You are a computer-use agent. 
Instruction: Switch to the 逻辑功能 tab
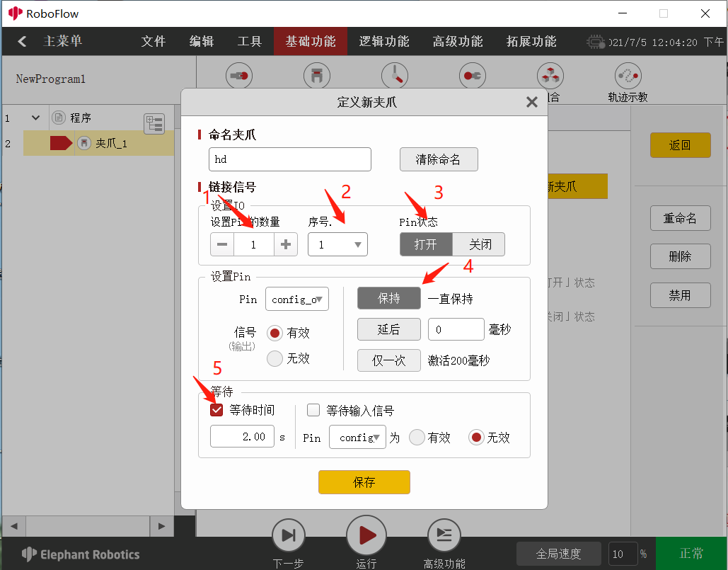[x=384, y=41]
